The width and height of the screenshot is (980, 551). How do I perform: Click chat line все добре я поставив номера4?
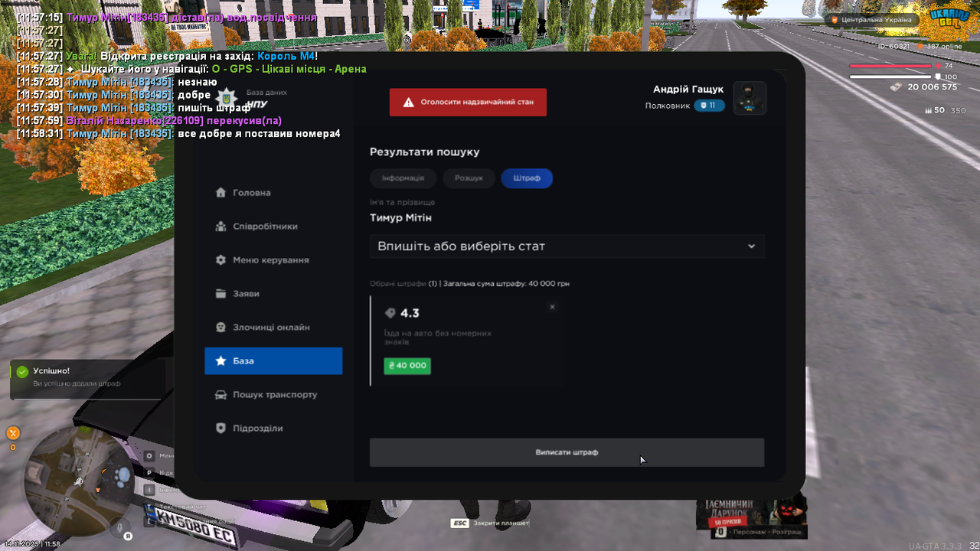(x=178, y=134)
